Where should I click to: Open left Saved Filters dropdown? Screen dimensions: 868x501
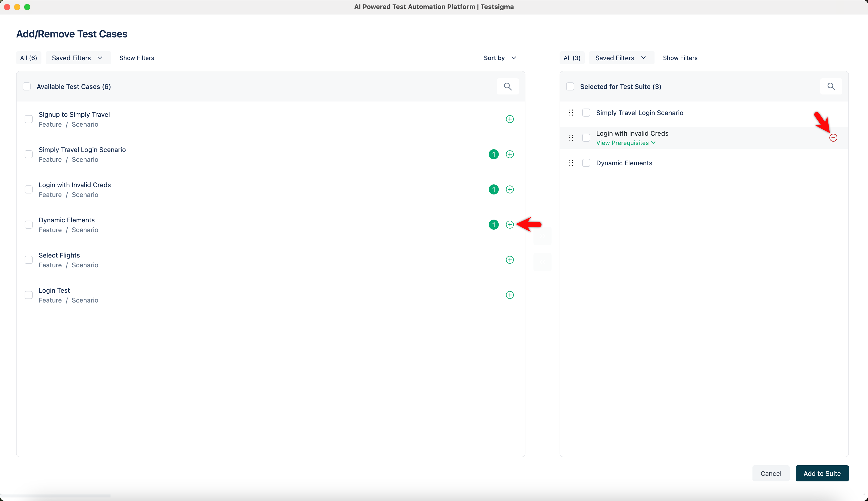click(78, 58)
